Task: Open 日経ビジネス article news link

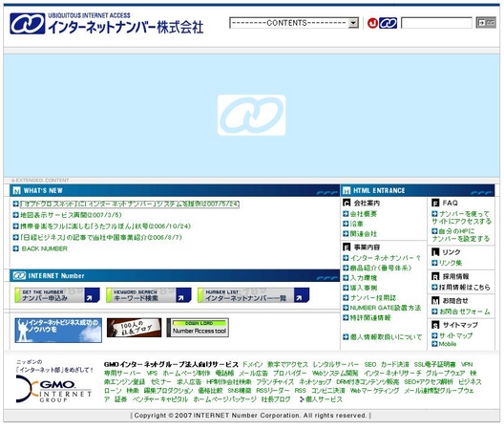Action: 101,237
